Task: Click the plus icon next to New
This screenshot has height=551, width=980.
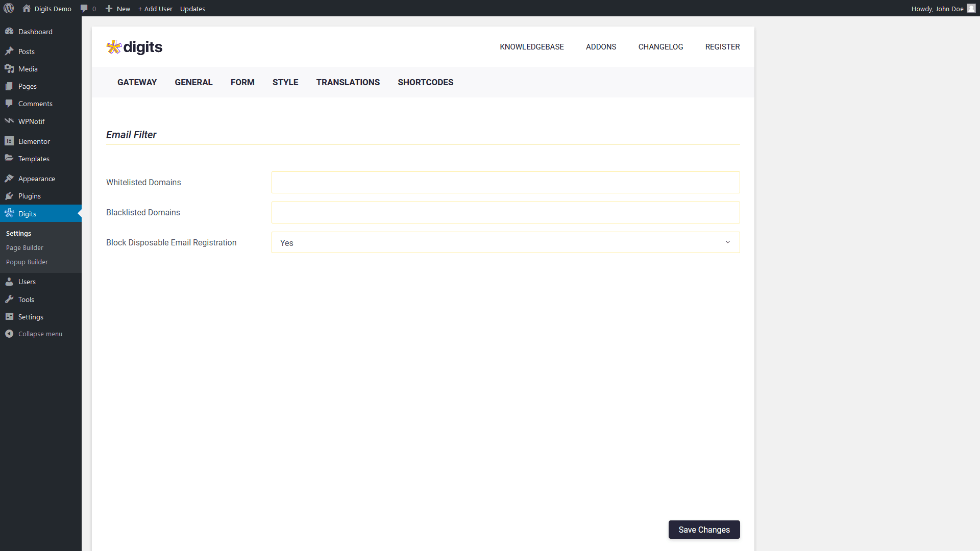Action: tap(109, 8)
